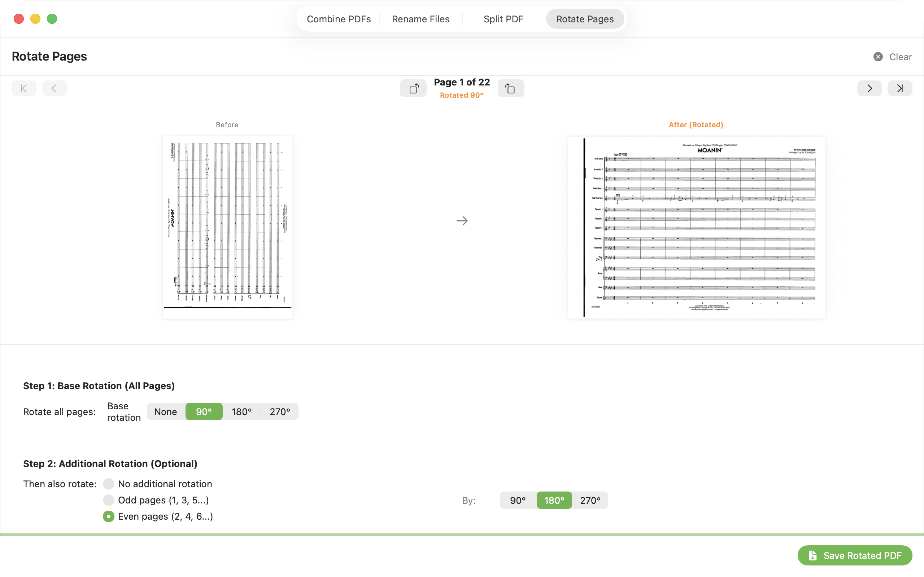Click the After (Rotated) preview

(697, 228)
